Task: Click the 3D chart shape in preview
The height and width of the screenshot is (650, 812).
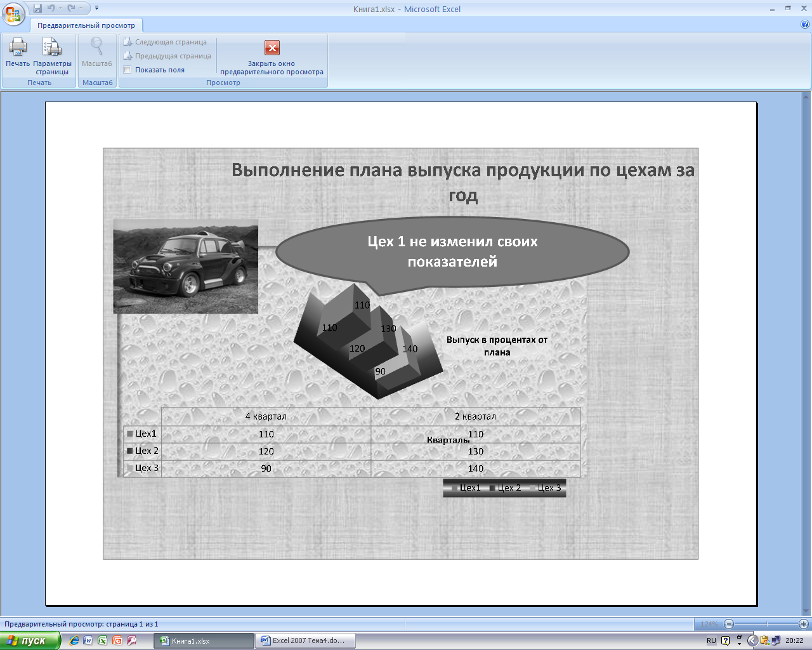Action: 368,342
